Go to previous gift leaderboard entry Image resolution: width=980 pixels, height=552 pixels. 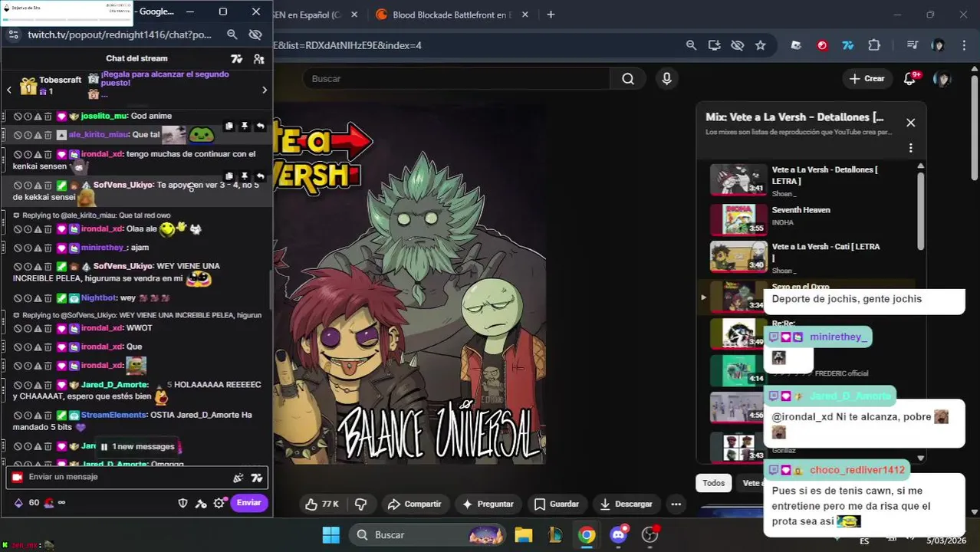tap(9, 90)
